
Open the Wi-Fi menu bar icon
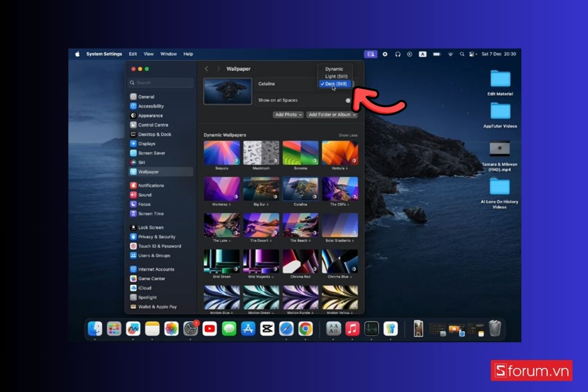click(x=450, y=54)
